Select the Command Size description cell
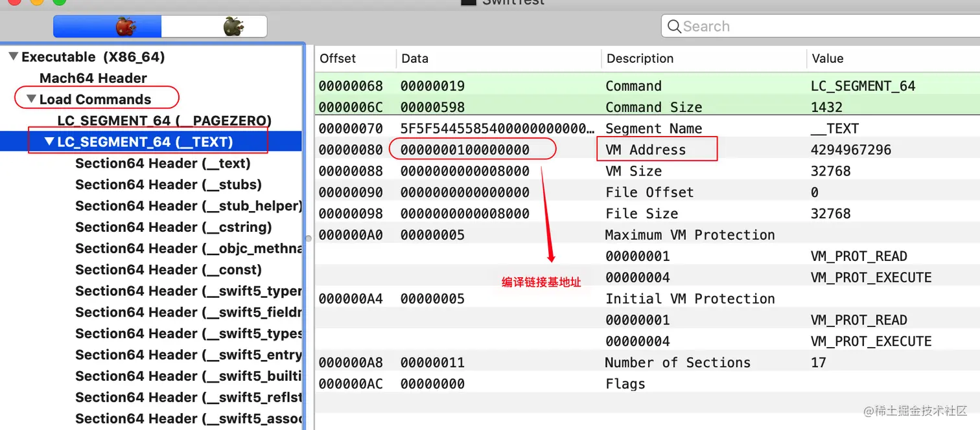The width and height of the screenshot is (980, 430). pos(653,107)
